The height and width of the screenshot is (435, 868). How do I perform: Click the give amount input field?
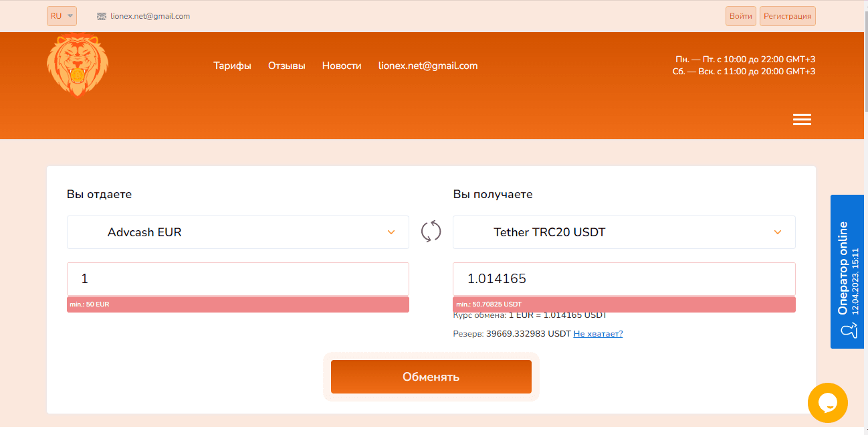(x=237, y=278)
